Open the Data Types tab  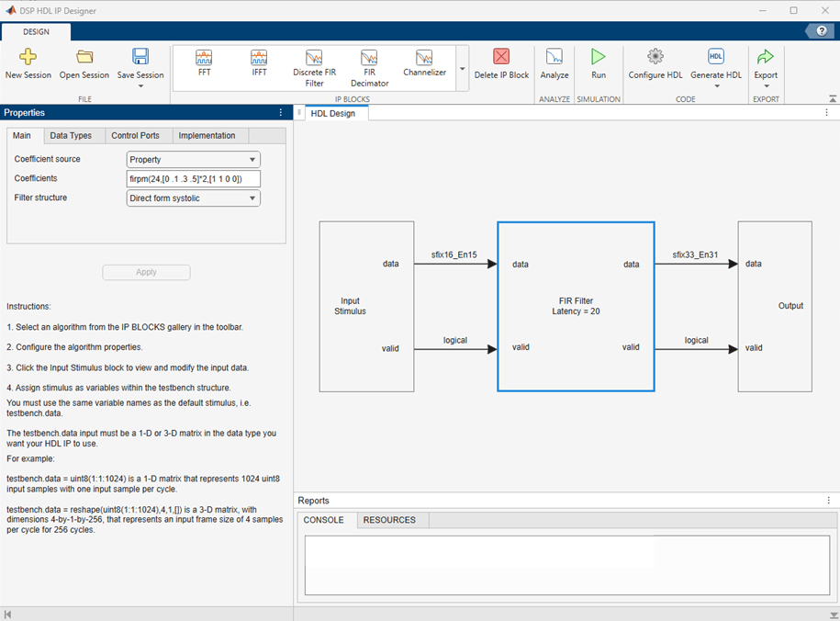point(71,136)
